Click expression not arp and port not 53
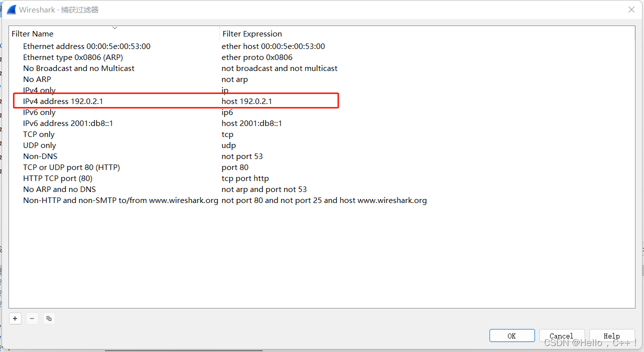644x352 pixels. pos(264,189)
